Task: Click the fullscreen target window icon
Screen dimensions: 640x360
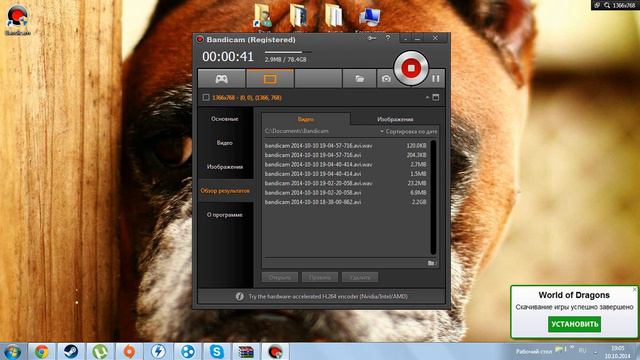Action: point(436,97)
